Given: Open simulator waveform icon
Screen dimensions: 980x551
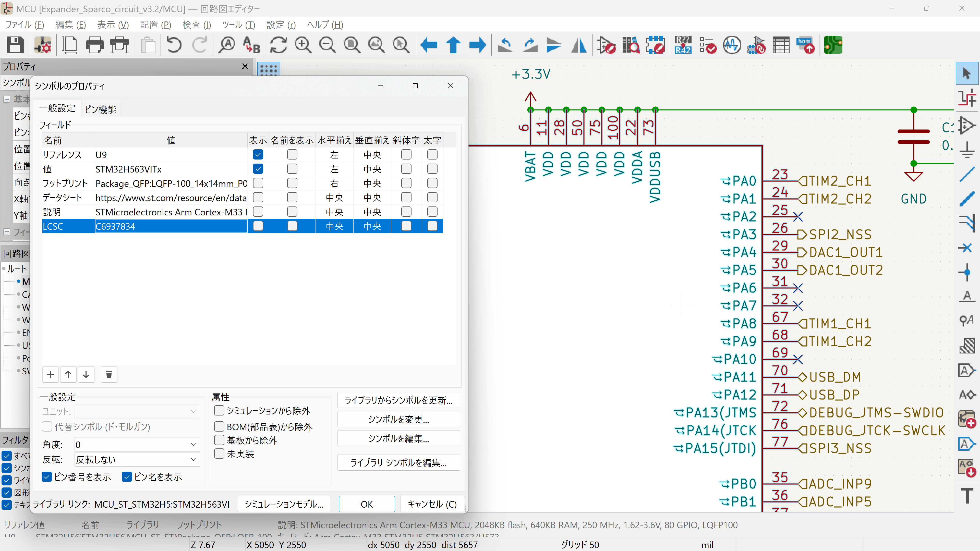Looking at the screenshot, I should pos(732,45).
